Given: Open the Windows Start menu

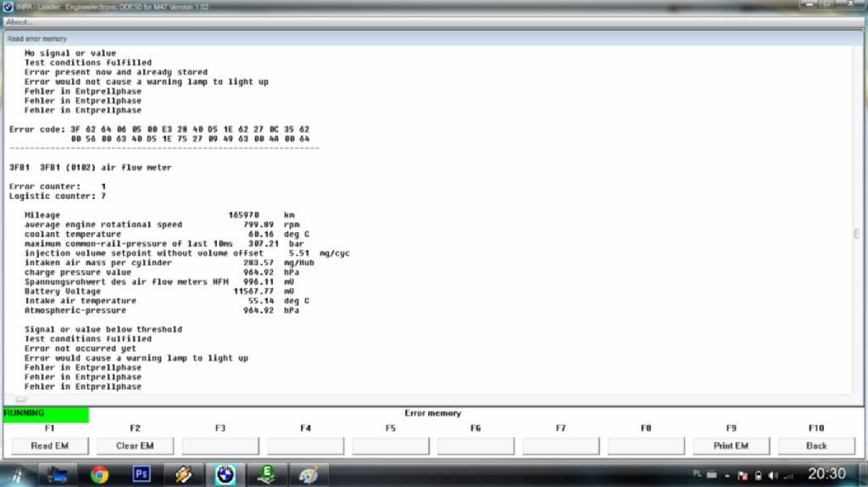Looking at the screenshot, I should (x=17, y=475).
